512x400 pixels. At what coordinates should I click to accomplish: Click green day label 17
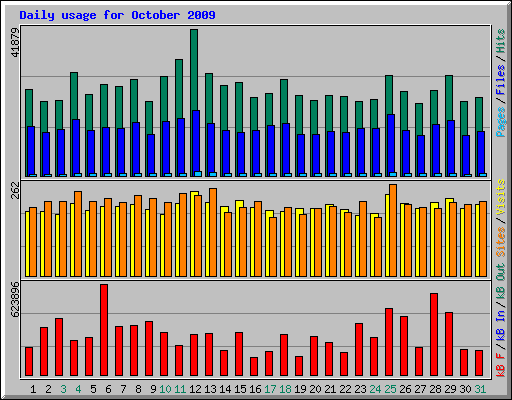click(270, 389)
